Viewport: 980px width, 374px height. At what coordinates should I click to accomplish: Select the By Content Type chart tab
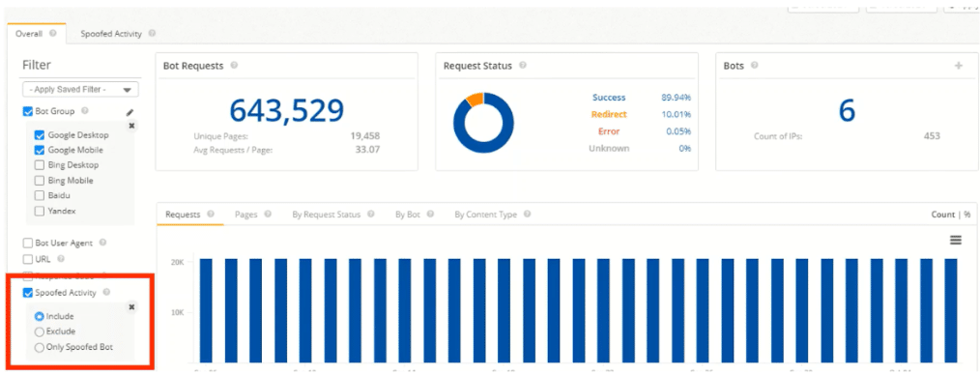tap(485, 215)
